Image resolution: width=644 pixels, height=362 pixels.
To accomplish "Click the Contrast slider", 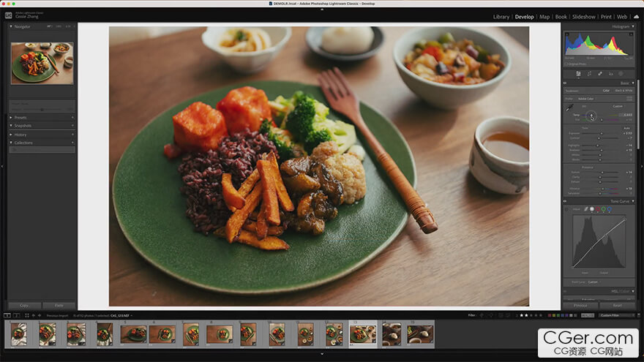I will coord(601,138).
